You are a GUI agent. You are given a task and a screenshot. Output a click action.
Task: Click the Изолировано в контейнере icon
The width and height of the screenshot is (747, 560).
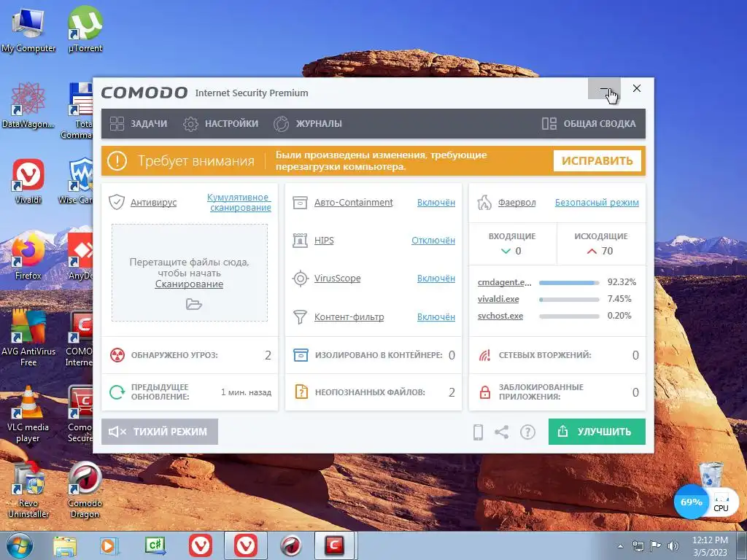301,355
